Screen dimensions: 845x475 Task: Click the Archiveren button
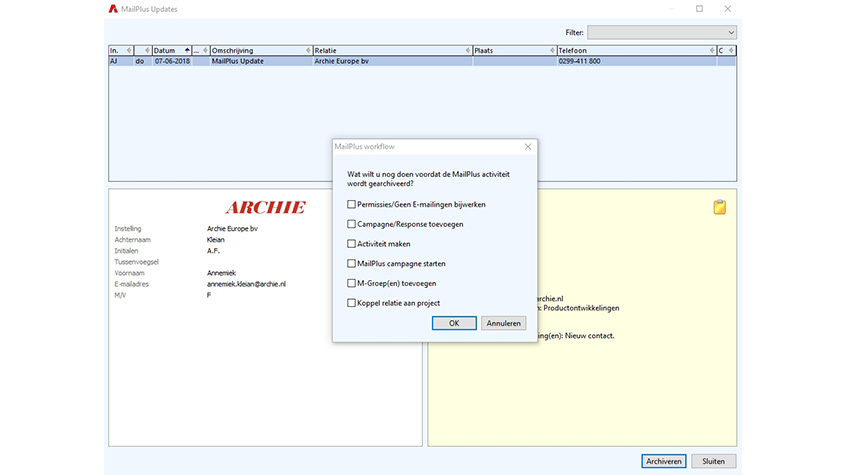tap(663, 461)
